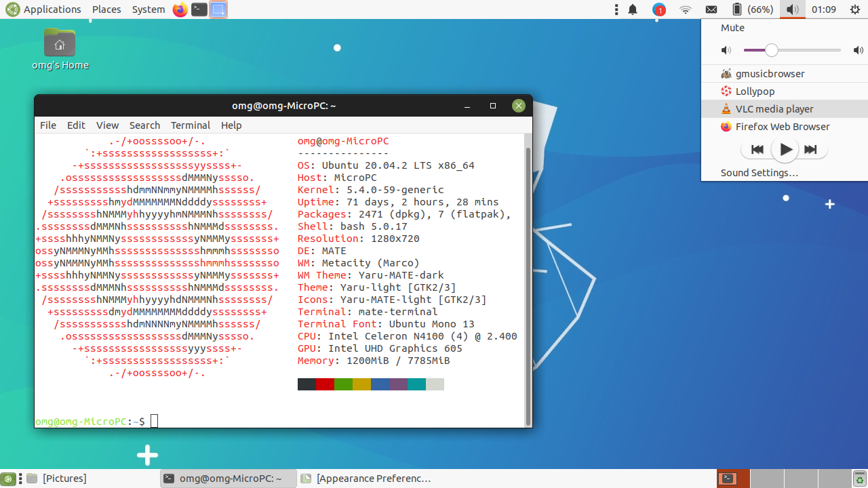Image resolution: width=868 pixels, height=488 pixels.
Task: Click the blue neofetch color block
Action: pyautogui.click(x=380, y=384)
